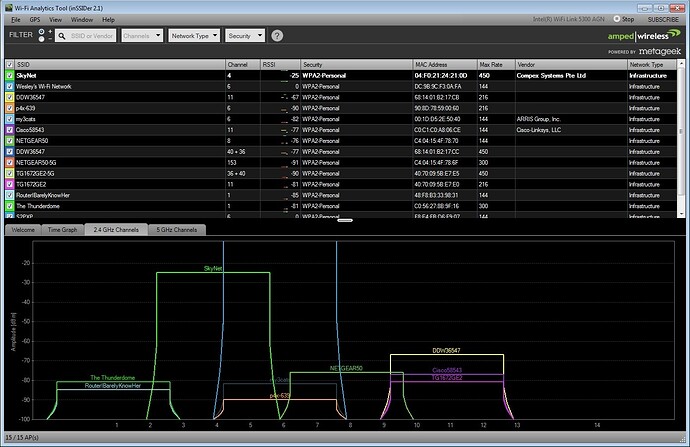Click the Intel WiFi Link 5300 AGN adapter selector
Screen dimensions: 690x447
(x=569, y=19)
